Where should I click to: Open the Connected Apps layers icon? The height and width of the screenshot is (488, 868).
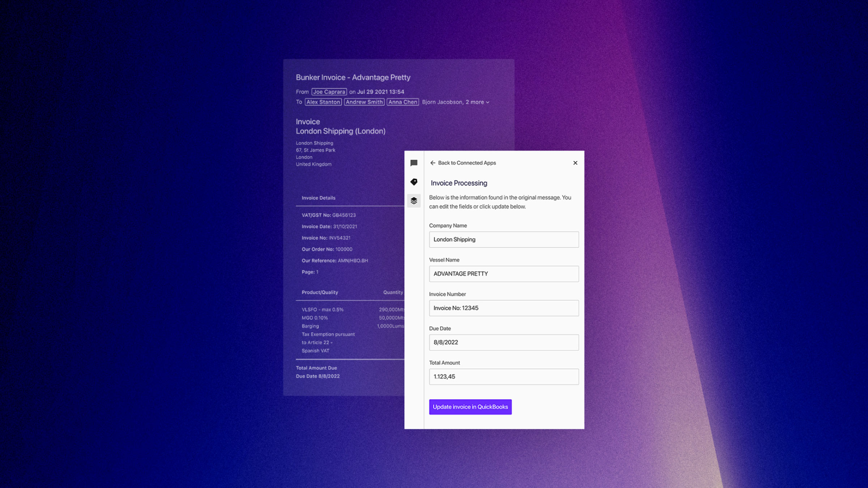(414, 201)
